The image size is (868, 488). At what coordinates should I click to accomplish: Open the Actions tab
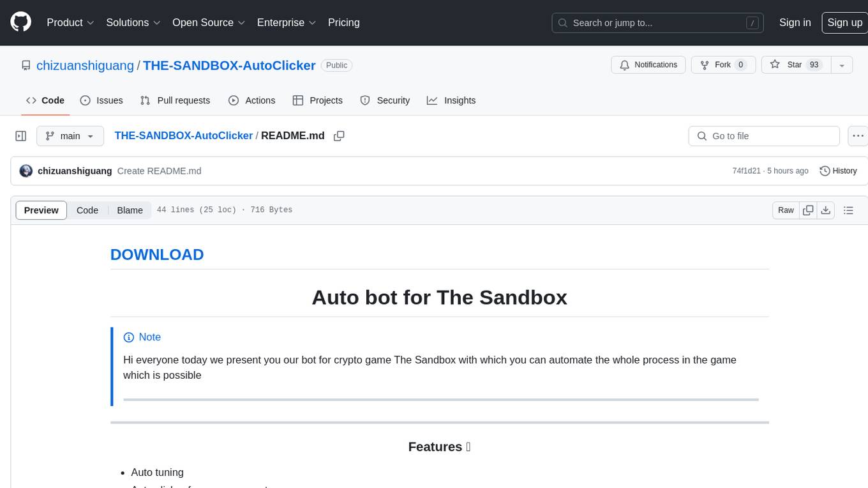(x=251, y=100)
